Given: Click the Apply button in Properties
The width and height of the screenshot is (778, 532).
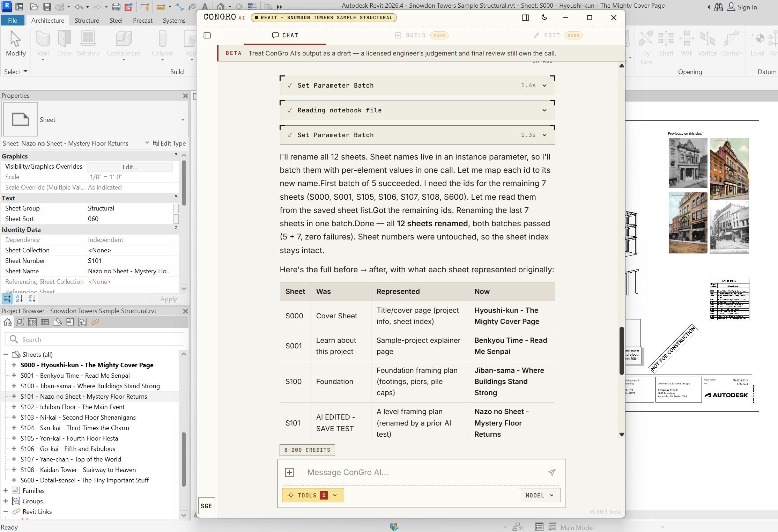Looking at the screenshot, I should (169, 299).
